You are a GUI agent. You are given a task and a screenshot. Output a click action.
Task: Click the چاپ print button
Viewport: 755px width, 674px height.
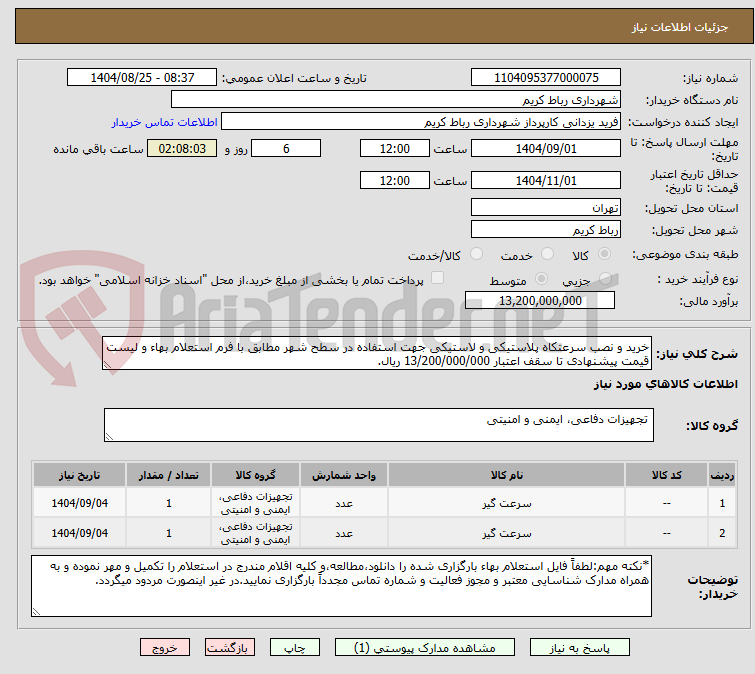(x=295, y=648)
